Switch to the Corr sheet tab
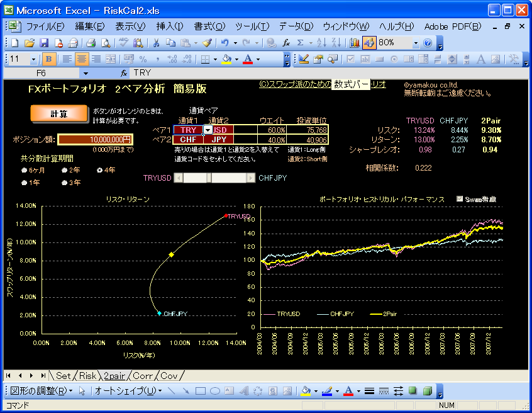This screenshot has width=532, height=413. tap(143, 376)
